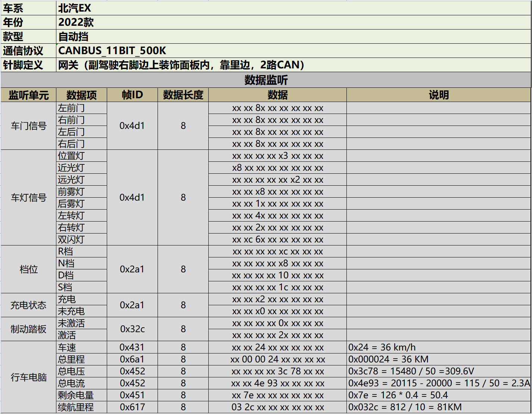Select the 近光灯 data item cell

pyautogui.click(x=81, y=168)
